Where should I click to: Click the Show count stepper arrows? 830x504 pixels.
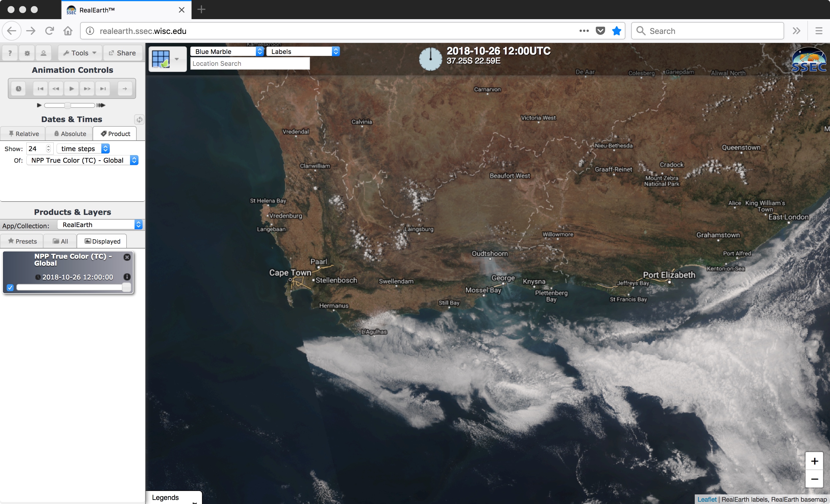[48, 148]
